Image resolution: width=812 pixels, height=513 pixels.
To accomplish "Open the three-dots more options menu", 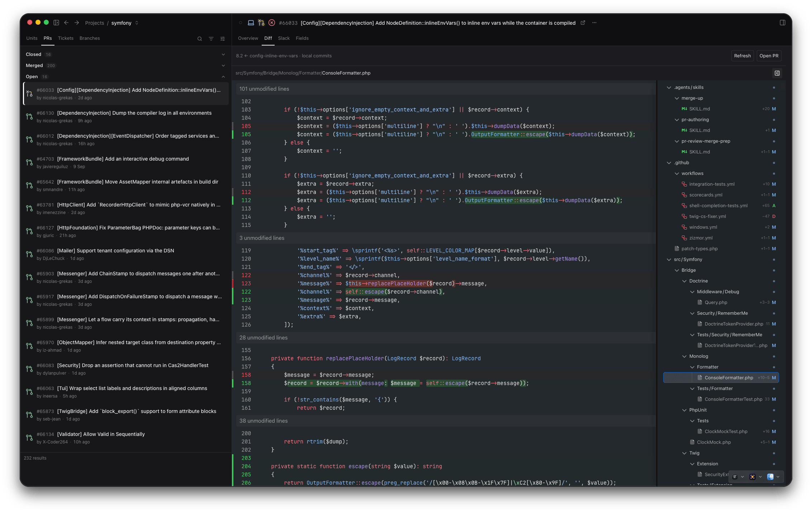I will point(594,23).
